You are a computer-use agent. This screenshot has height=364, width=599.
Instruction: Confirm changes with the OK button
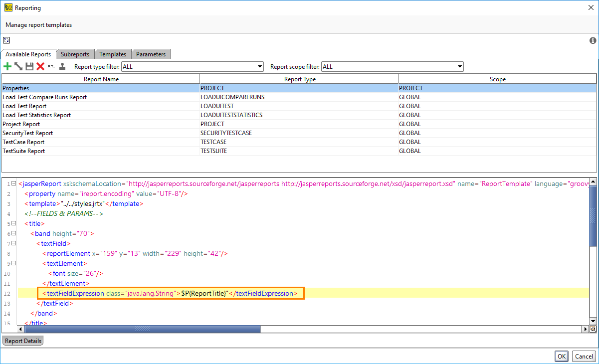561,356
